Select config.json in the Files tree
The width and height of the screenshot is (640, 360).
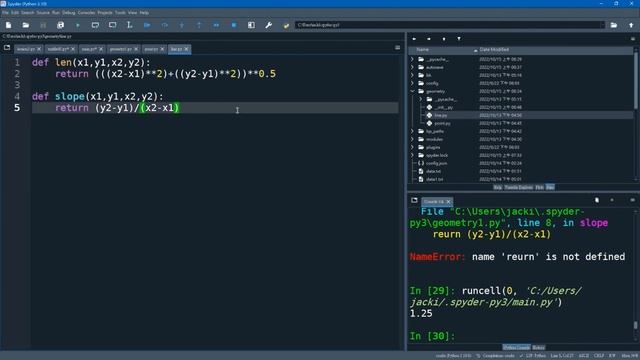436,163
